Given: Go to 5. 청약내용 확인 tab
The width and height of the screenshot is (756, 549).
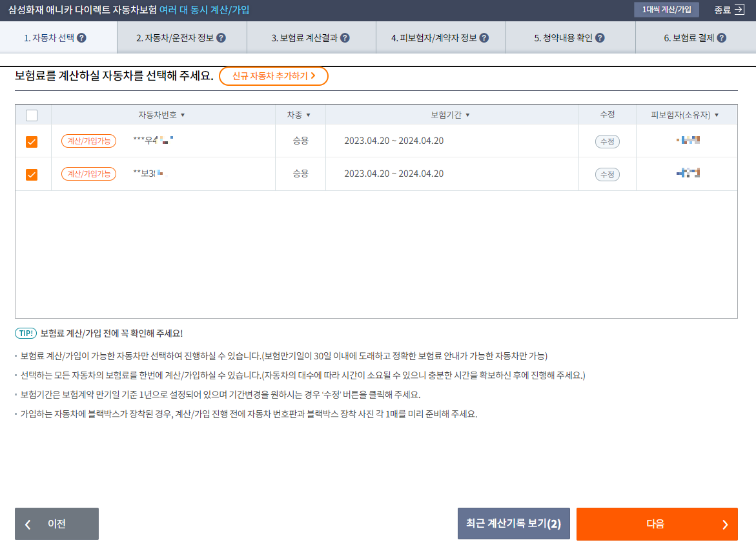Looking at the screenshot, I should [570, 37].
